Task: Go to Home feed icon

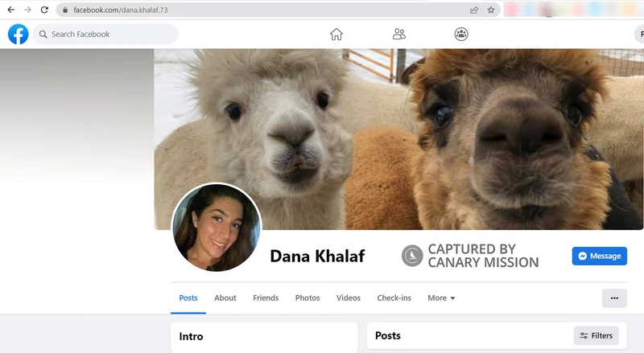Action: pos(336,34)
